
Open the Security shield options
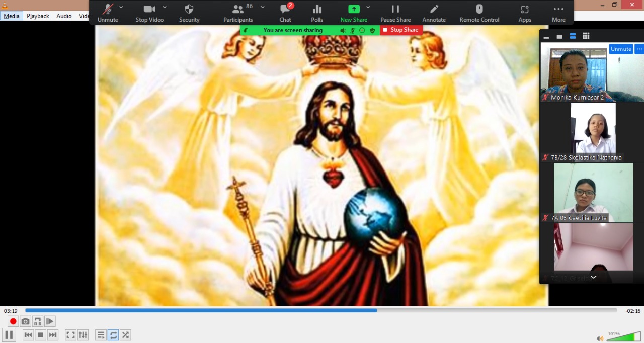[x=189, y=13]
